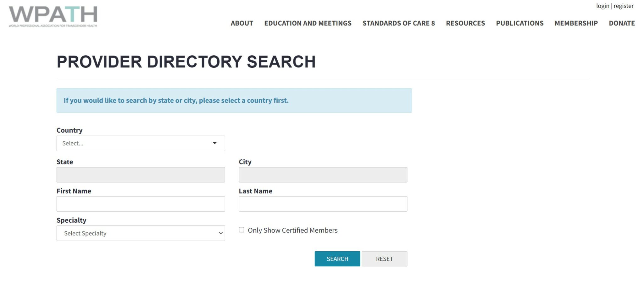Expand the Select Specialty dropdown
This screenshot has height=302, width=644.
(x=141, y=233)
